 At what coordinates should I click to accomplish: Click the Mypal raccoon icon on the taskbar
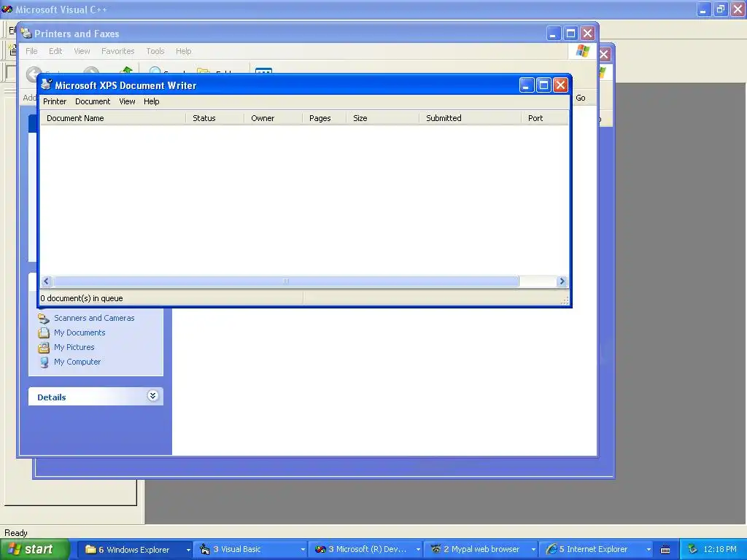click(436, 549)
